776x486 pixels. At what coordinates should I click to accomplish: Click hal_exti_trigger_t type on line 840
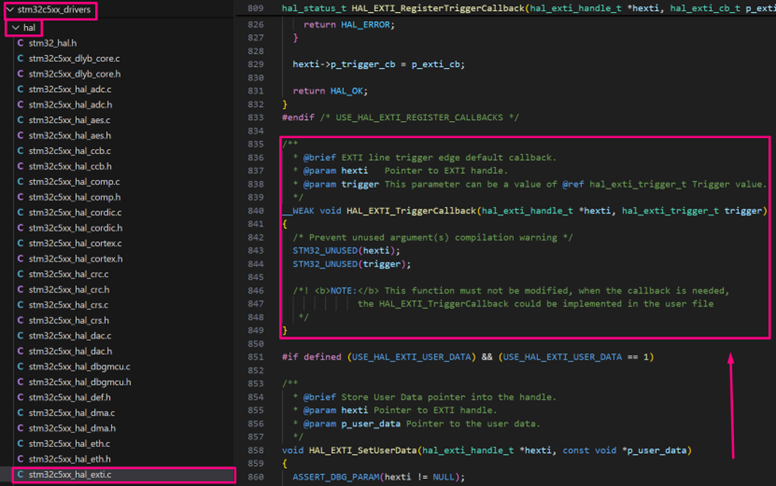pyautogui.click(x=670, y=211)
